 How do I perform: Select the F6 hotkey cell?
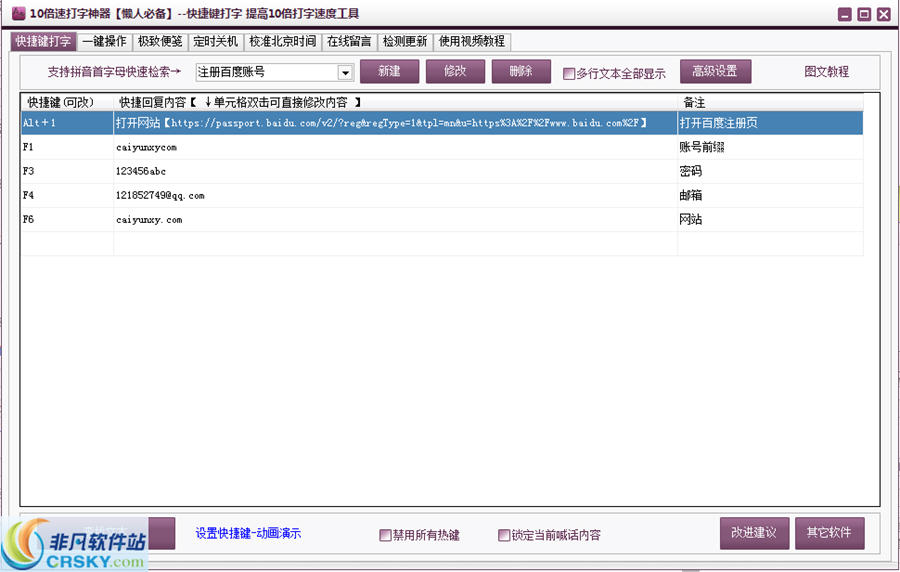point(67,219)
